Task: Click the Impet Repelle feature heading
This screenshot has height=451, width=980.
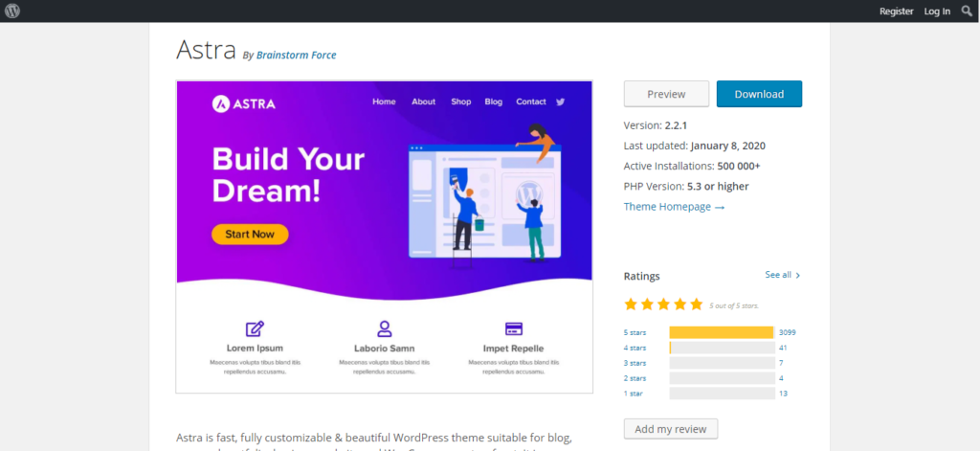Action: 514,349
